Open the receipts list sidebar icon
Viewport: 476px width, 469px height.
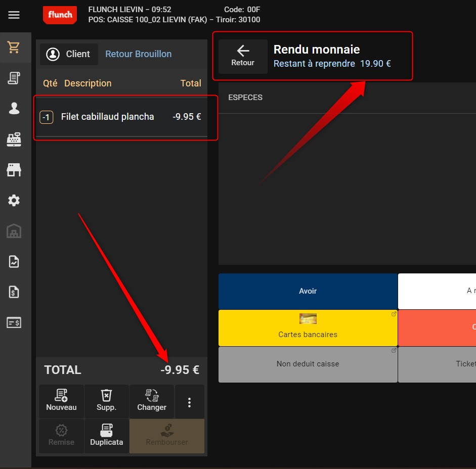point(14,78)
